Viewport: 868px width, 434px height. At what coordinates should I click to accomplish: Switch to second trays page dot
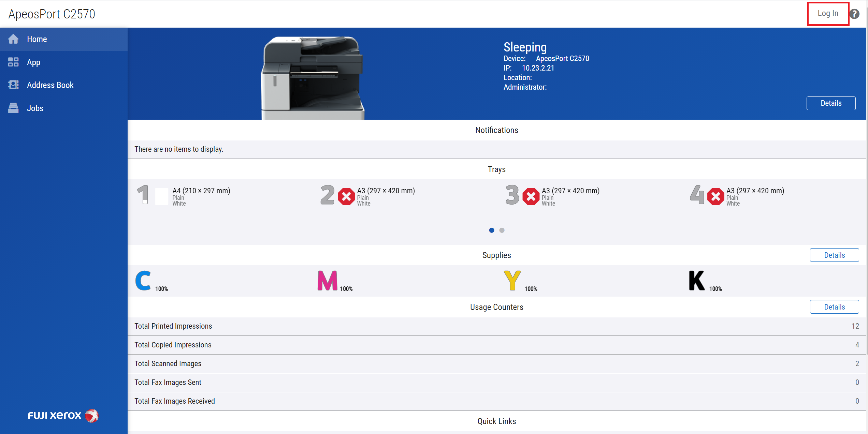click(x=502, y=230)
